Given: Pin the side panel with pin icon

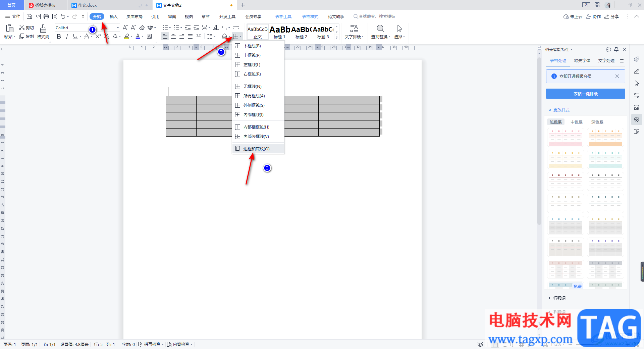Looking at the screenshot, I should [x=616, y=49].
